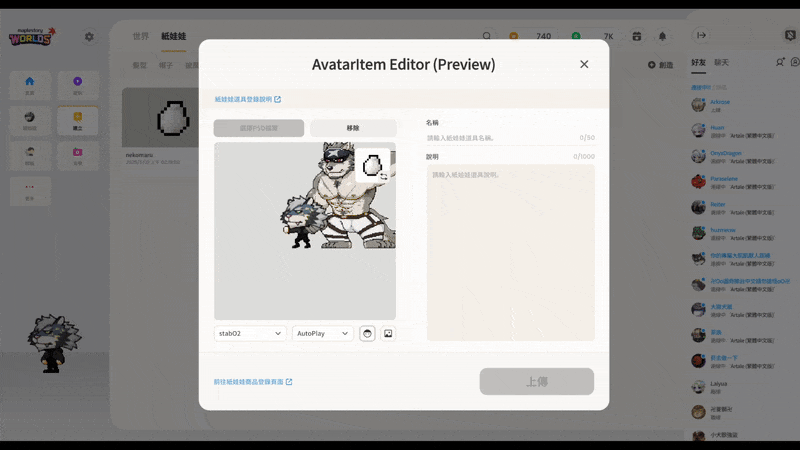
Task: Click Arkrose's avatar picture
Action: tap(698, 105)
